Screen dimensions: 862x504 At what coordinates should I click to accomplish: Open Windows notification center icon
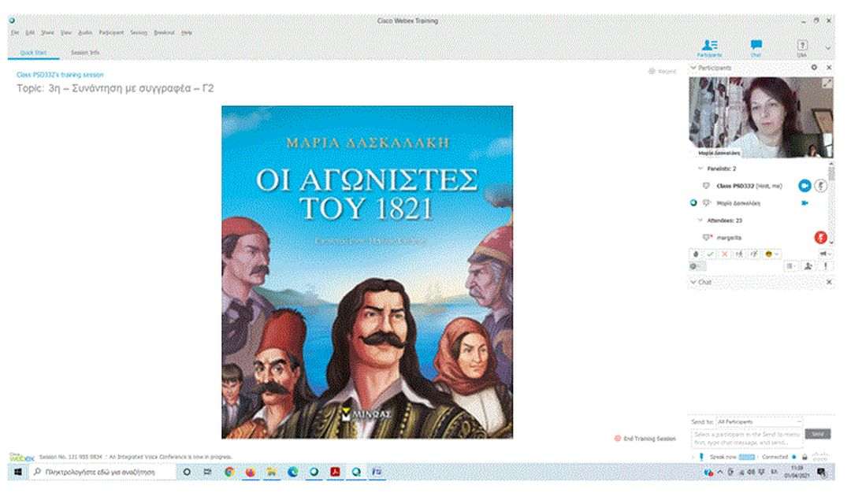pos(821,472)
